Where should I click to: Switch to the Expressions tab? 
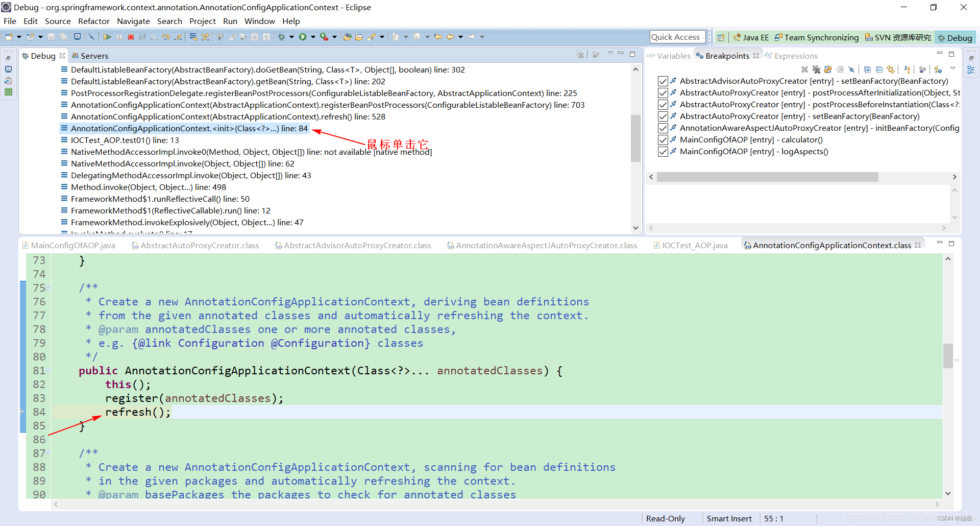click(x=791, y=56)
